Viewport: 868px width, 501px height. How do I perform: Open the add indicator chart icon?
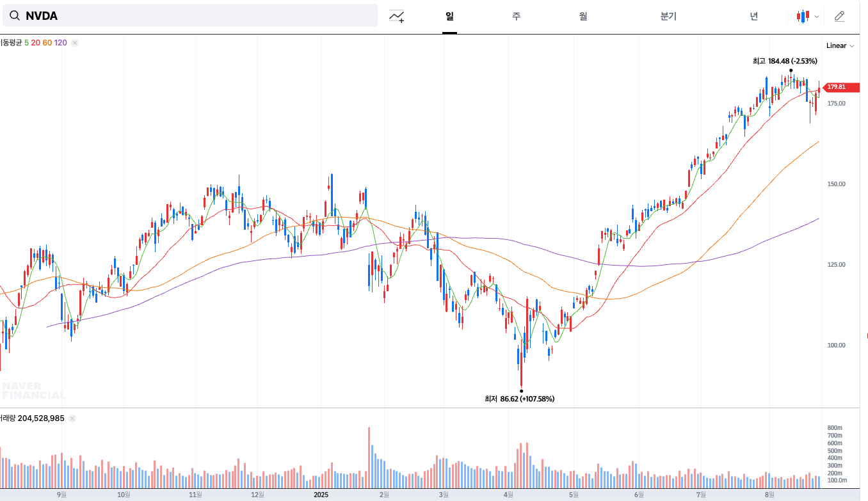[x=397, y=16]
